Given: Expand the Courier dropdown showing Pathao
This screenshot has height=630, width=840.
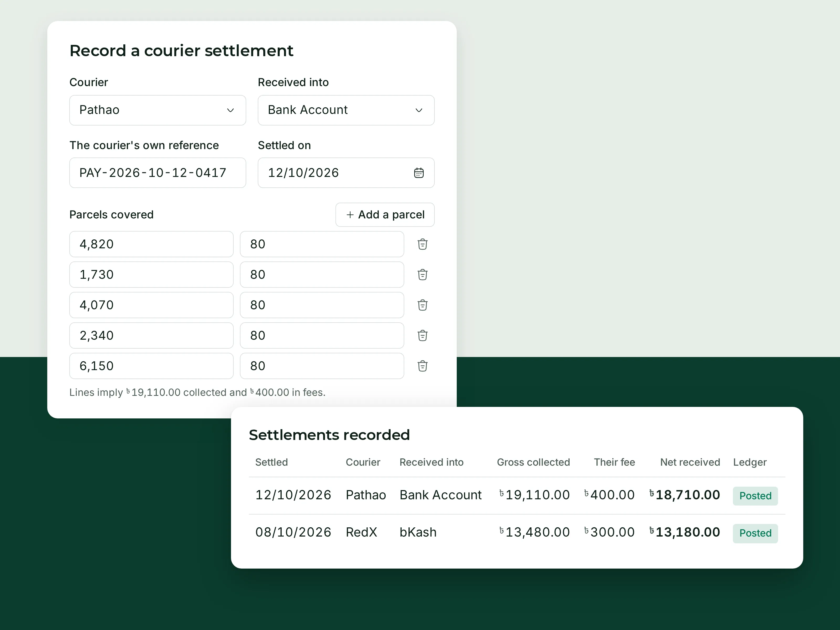Looking at the screenshot, I should 157,110.
